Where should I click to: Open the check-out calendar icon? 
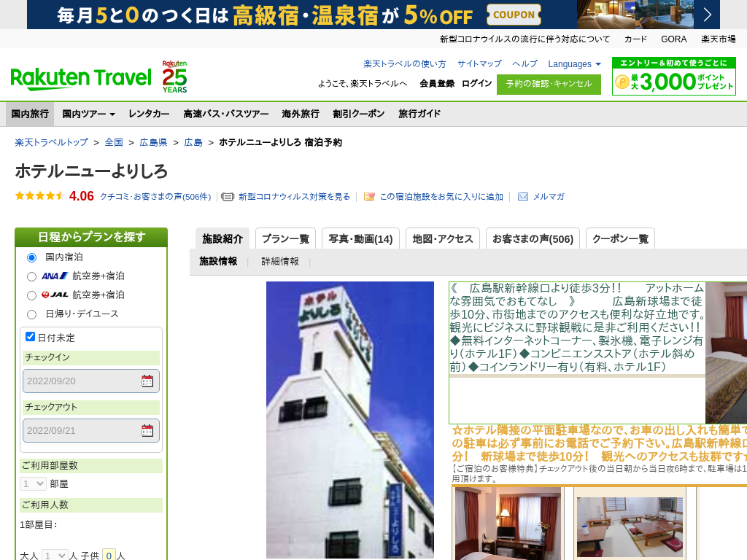[147, 430]
